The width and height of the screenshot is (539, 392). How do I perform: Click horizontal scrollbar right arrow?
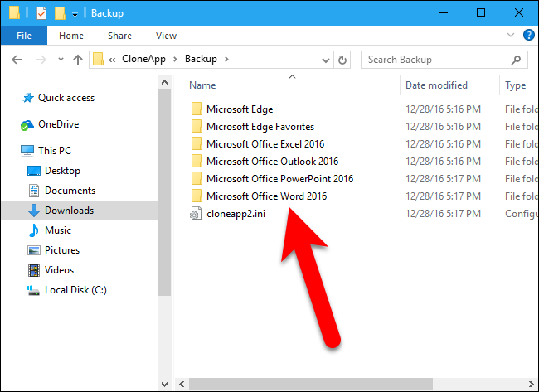point(531,384)
